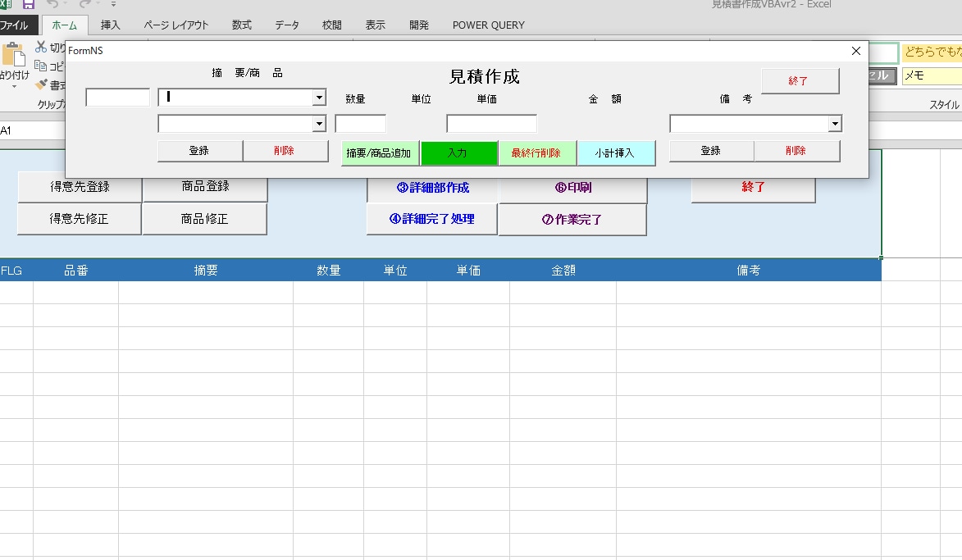This screenshot has width=962, height=560.
Task: Click the undo arrow in quick access toolbar
Action: pos(52,3)
